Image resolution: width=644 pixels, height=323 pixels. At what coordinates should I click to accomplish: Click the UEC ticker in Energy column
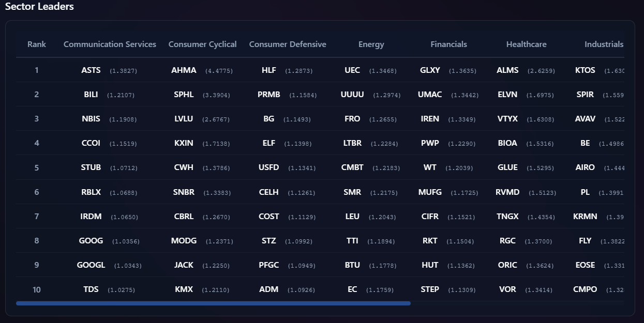pyautogui.click(x=352, y=70)
